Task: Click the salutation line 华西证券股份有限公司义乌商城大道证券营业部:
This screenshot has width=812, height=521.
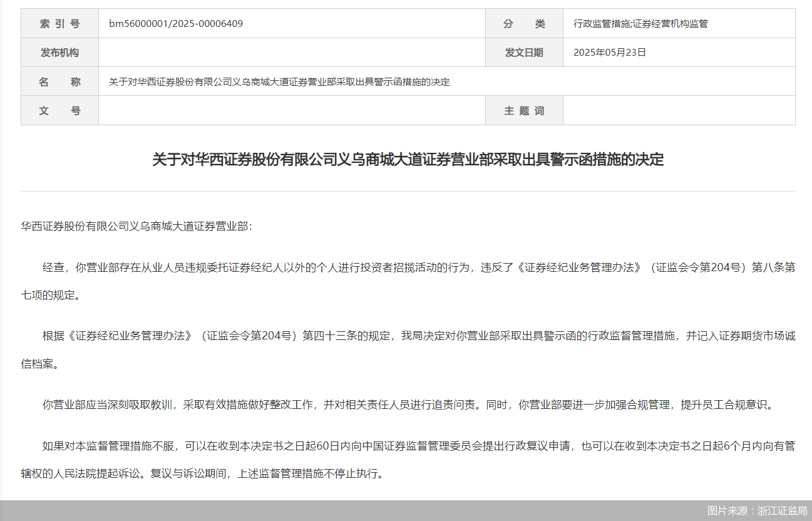Action: (136, 226)
